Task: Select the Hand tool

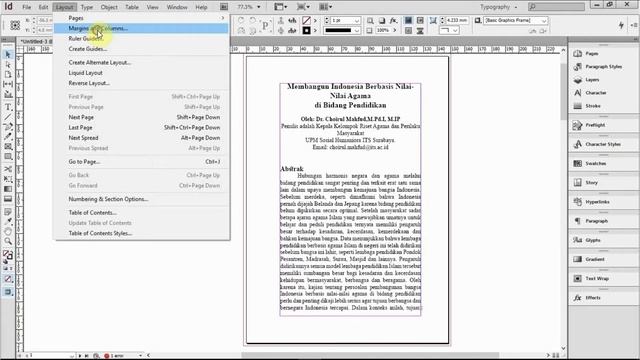Action: coord(8,231)
